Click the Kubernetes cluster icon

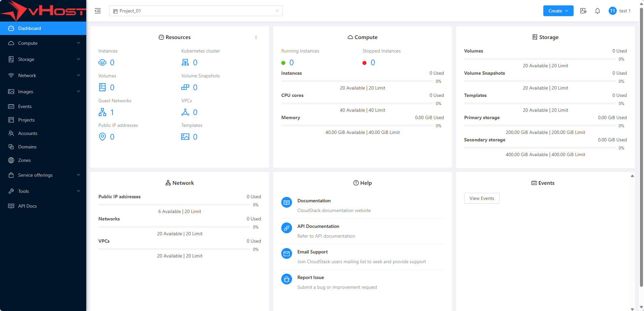[x=185, y=63]
